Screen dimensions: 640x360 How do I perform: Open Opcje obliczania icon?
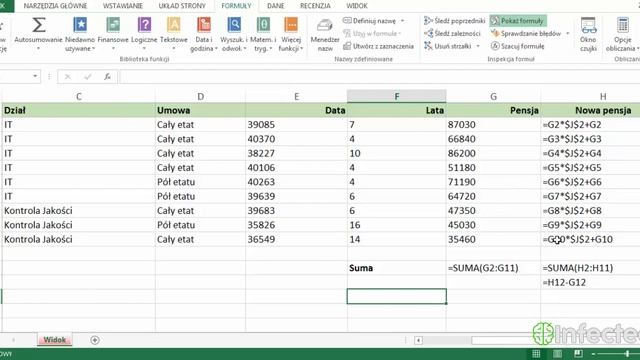pyautogui.click(x=623, y=25)
